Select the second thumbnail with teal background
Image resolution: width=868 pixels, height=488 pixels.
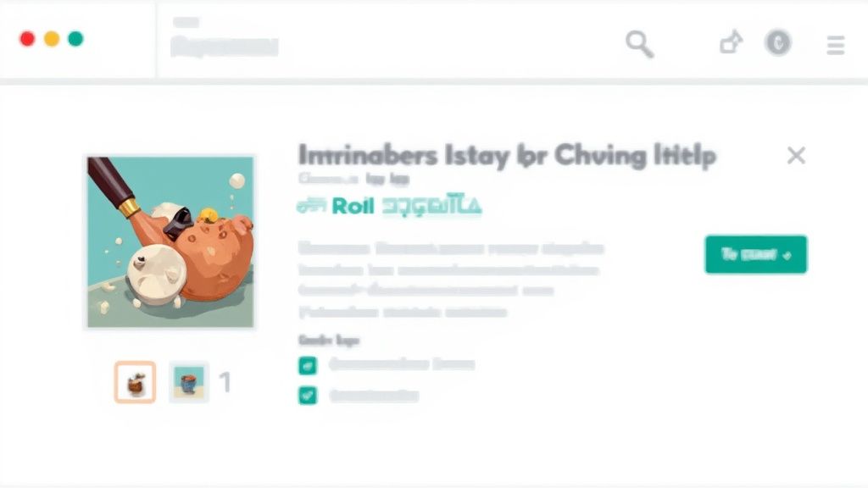(189, 382)
